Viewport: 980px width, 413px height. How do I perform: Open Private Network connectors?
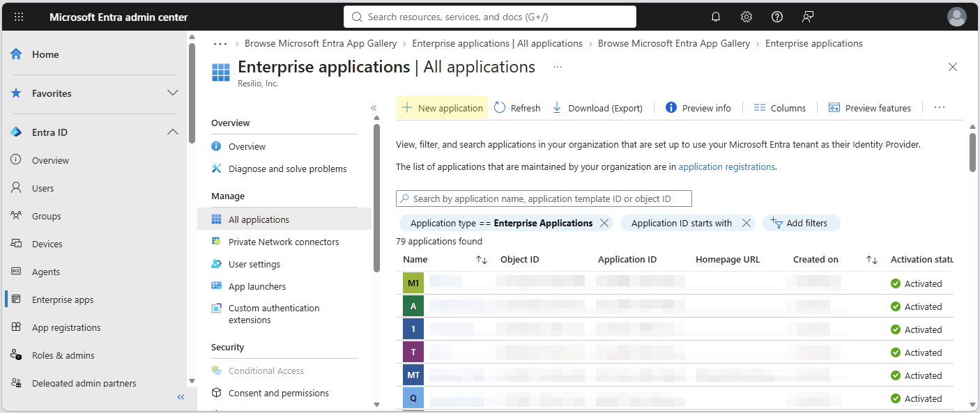click(284, 242)
